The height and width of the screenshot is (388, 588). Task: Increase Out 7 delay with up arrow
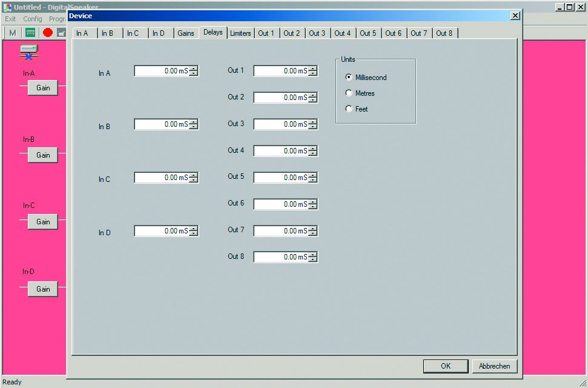312,229
